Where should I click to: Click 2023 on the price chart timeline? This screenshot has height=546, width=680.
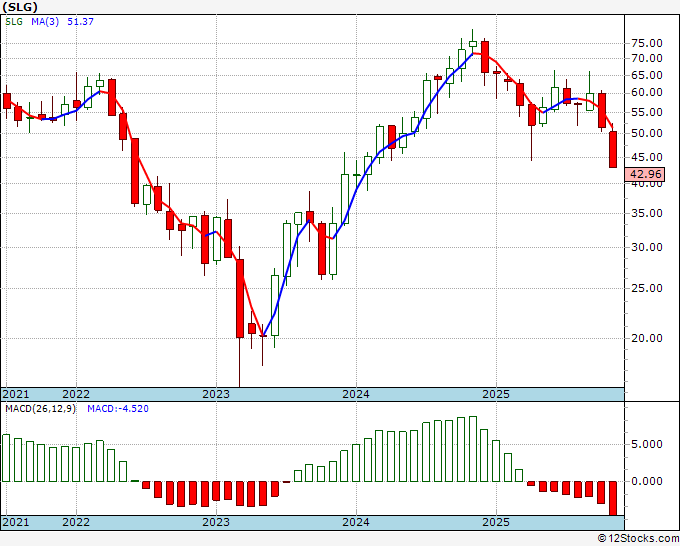click(216, 394)
